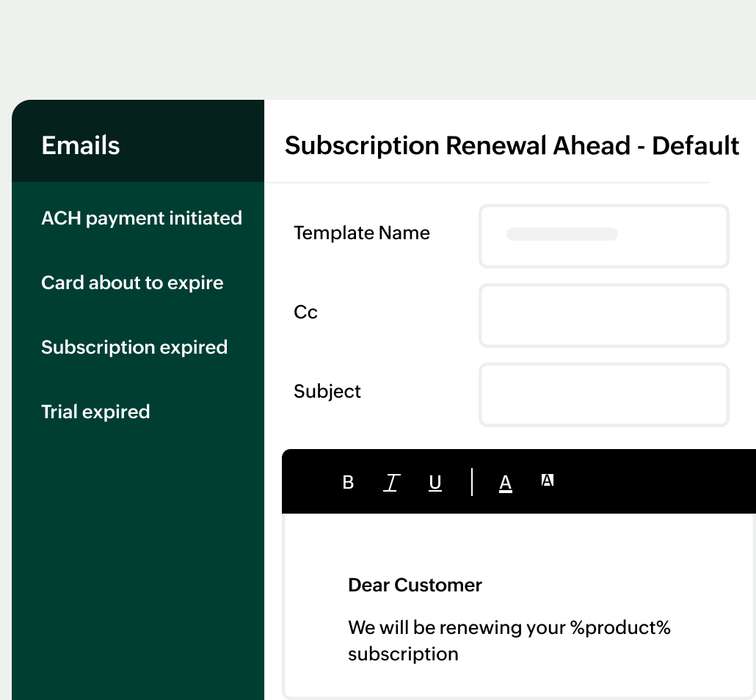
Task: Click the Cc field label
Action: coord(305,312)
